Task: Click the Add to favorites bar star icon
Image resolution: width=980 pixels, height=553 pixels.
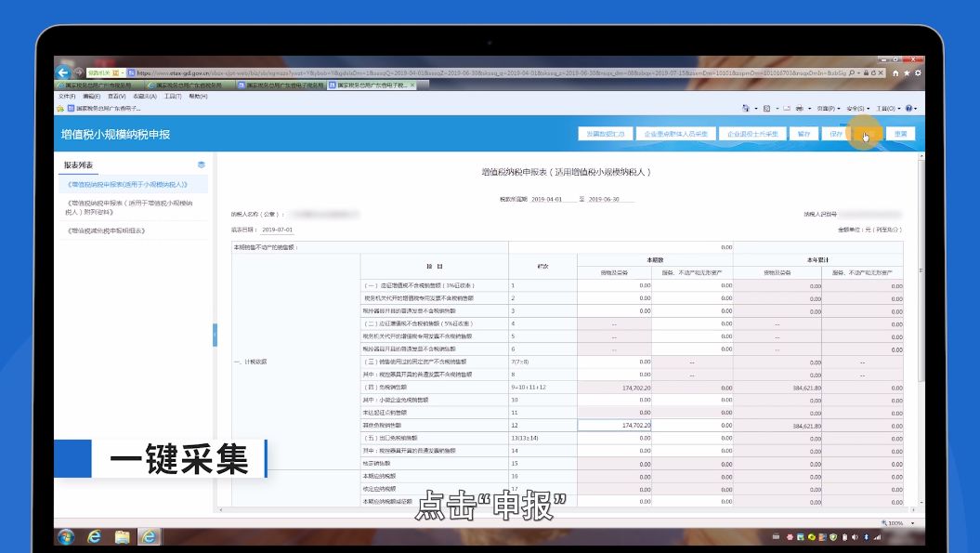Action: pos(60,108)
